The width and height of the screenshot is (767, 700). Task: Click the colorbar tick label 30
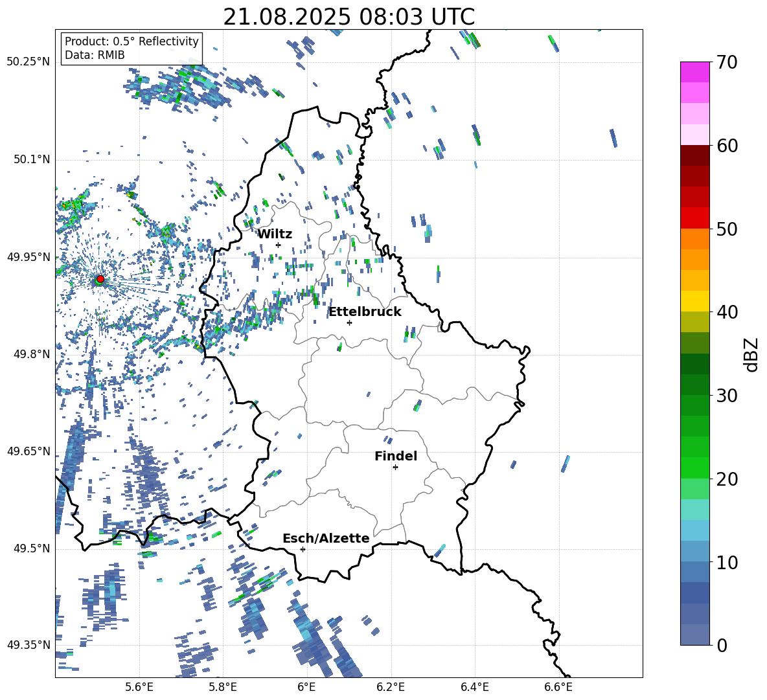[727, 396]
